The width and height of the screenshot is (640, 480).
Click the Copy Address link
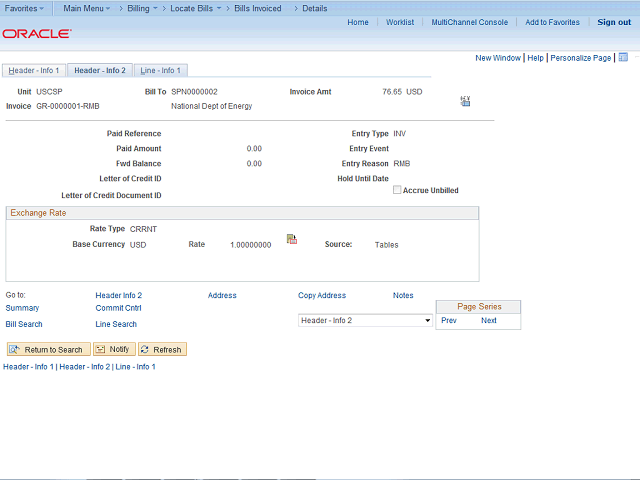point(322,295)
